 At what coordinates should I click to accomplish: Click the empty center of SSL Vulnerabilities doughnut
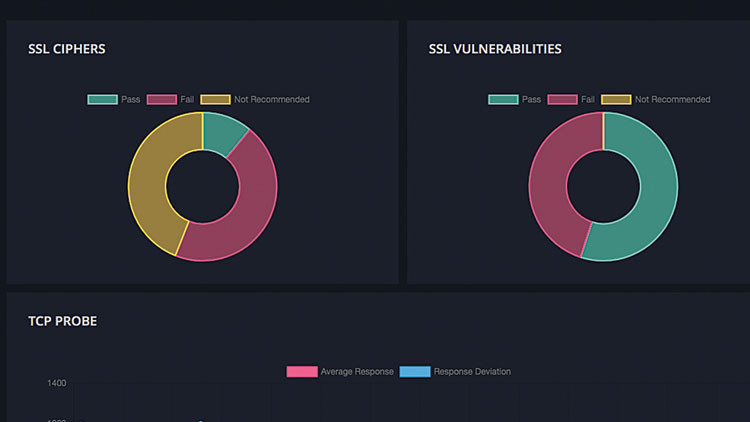pyautogui.click(x=603, y=187)
